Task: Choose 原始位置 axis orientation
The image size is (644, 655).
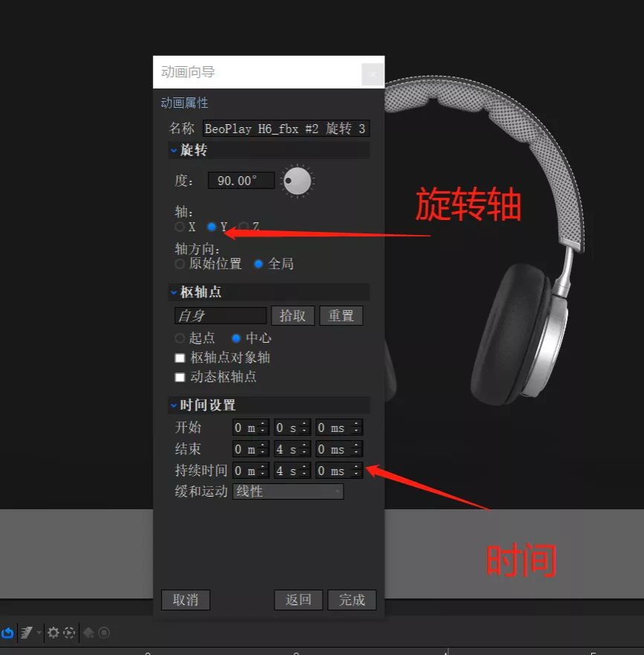Action: click(x=180, y=264)
